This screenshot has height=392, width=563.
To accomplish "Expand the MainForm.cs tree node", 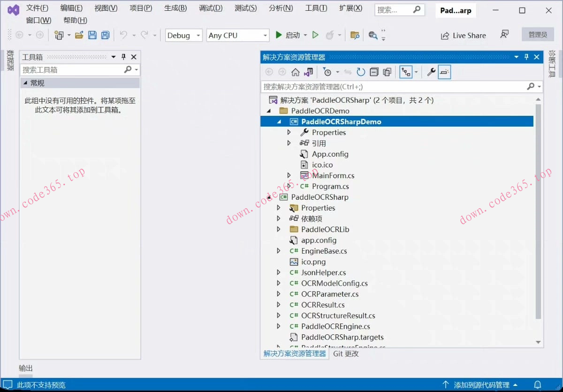I will 289,175.
